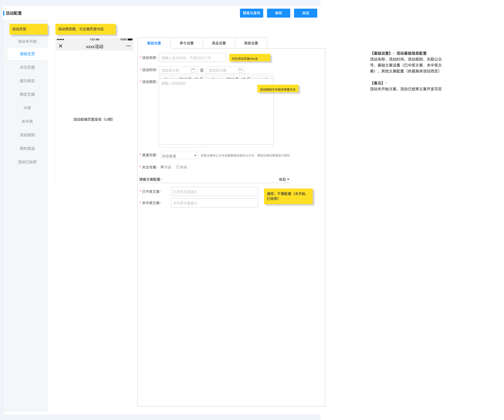
Task: Focus the 活动规则 rich text area
Action: pyautogui.click(x=216, y=111)
